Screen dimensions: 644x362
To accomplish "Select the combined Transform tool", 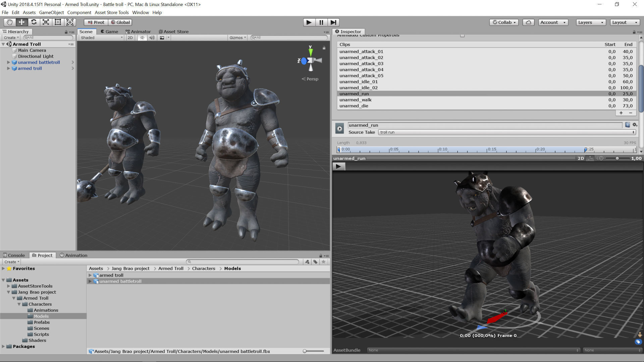I will pos(70,22).
